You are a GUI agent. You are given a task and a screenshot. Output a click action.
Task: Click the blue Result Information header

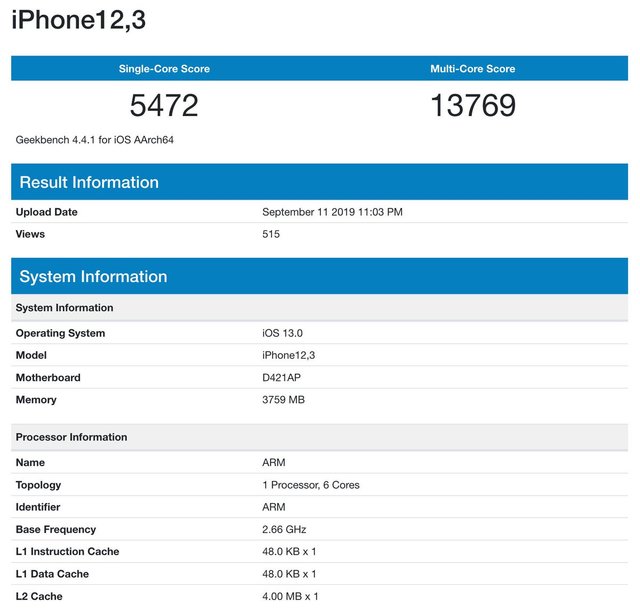[x=89, y=182]
